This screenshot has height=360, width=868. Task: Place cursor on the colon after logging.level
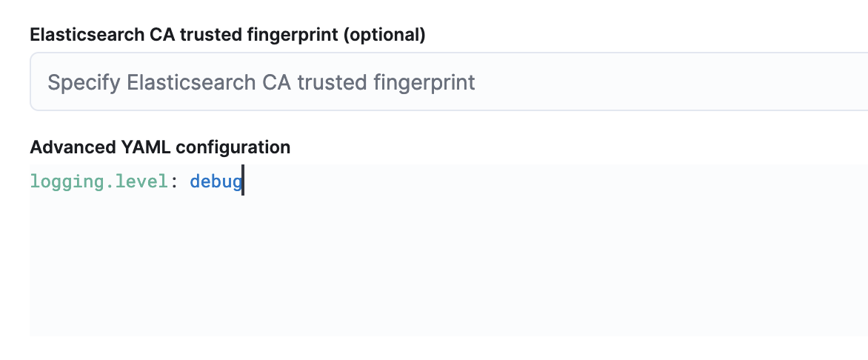[174, 181]
